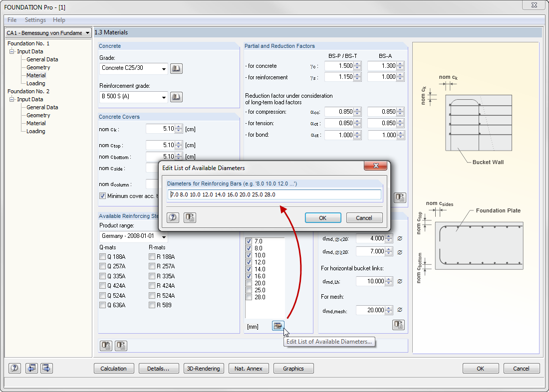Go to next table with right arrow
This screenshot has height=392, width=549.
46,368
